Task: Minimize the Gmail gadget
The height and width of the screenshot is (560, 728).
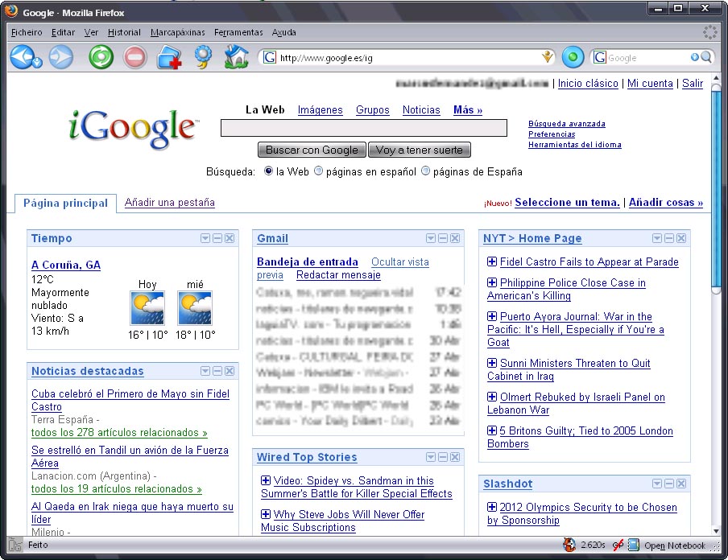Action: coord(443,238)
